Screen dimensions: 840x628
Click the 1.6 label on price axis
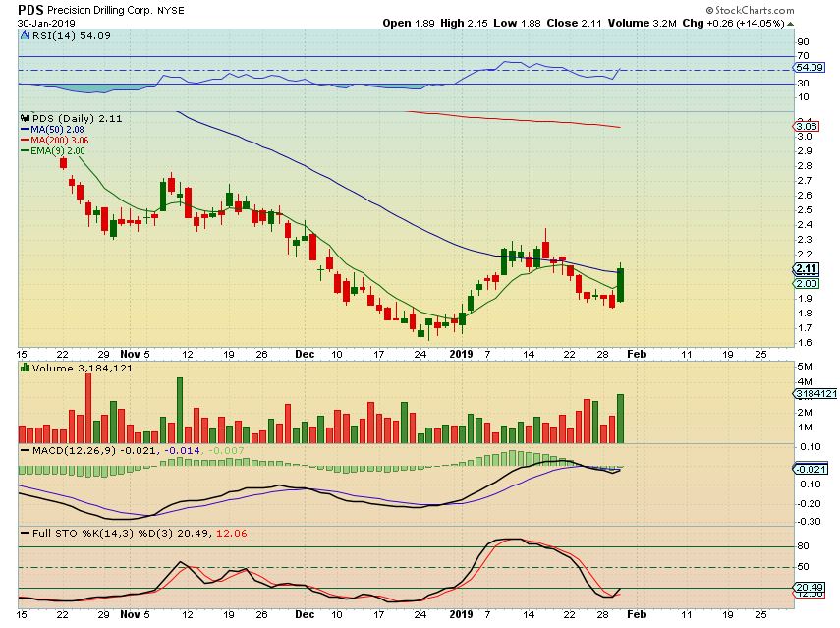(x=805, y=343)
